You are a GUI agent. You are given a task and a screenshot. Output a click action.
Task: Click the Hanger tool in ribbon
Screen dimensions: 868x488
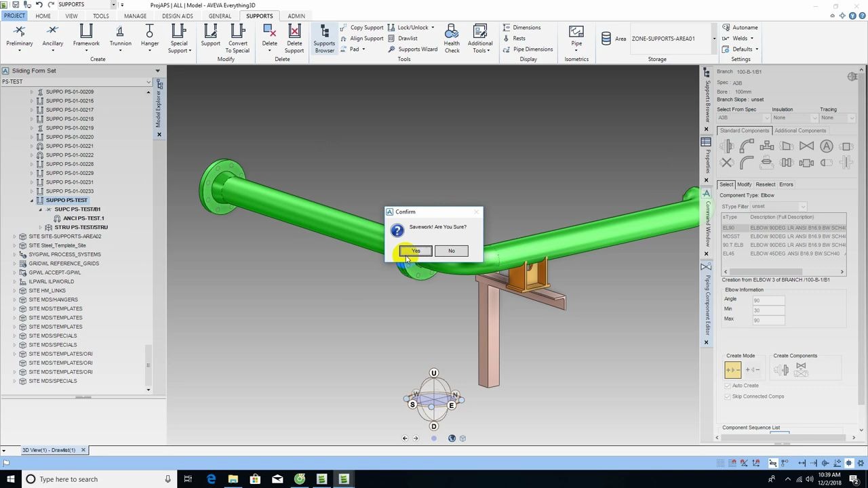pos(150,36)
